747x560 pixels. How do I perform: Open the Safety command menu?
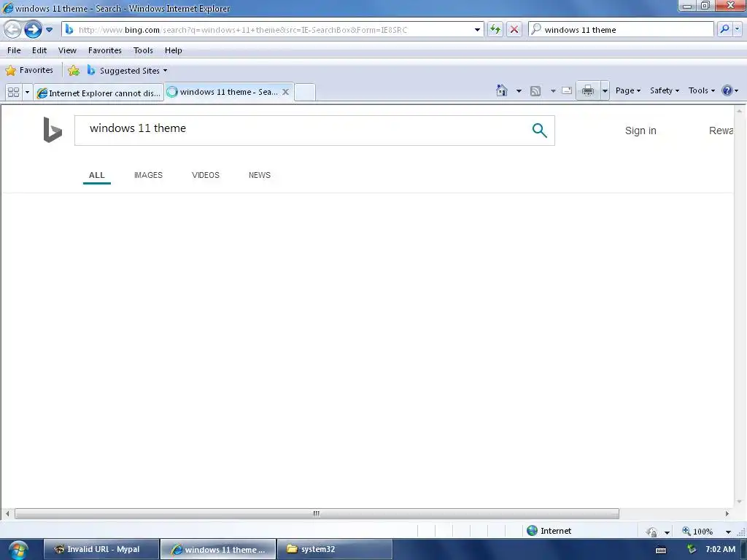665,90
